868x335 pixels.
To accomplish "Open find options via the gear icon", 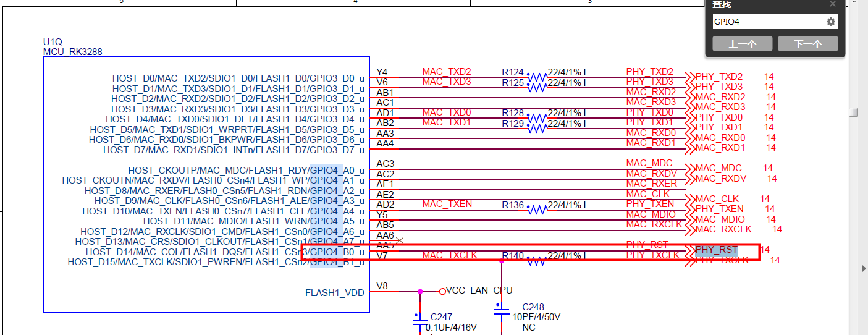I will pos(831,22).
